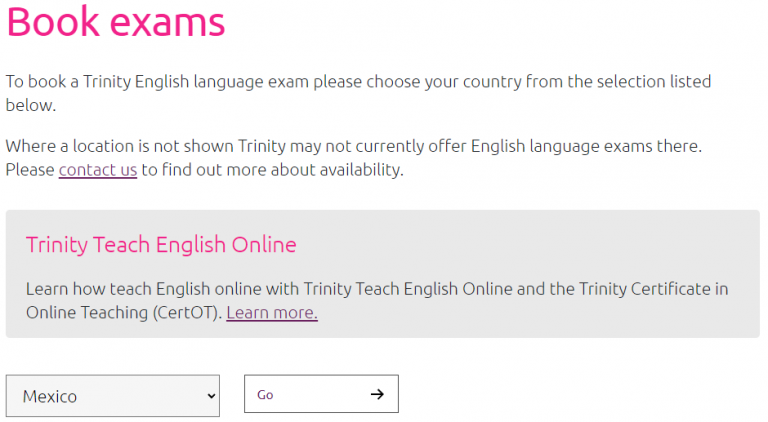Screen dimensions: 768x422
Task: Click the Book exams page heading
Action: [x=116, y=22]
